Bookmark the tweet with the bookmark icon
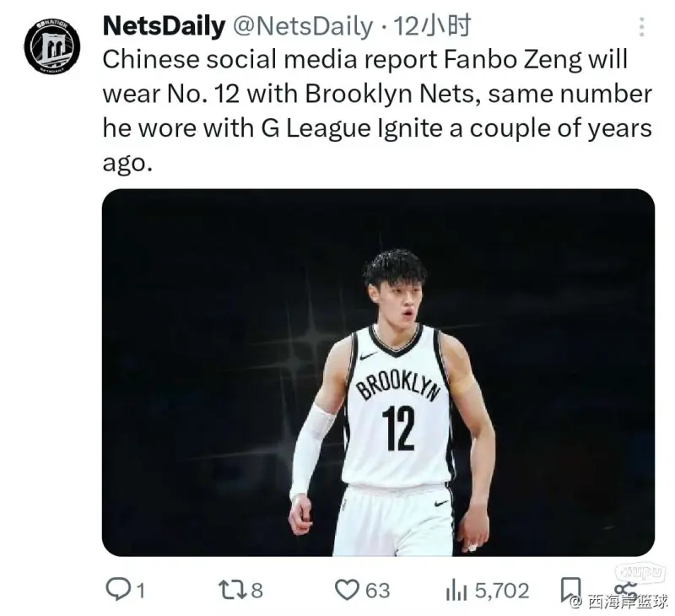This screenshot has width=675, height=616. [x=571, y=588]
